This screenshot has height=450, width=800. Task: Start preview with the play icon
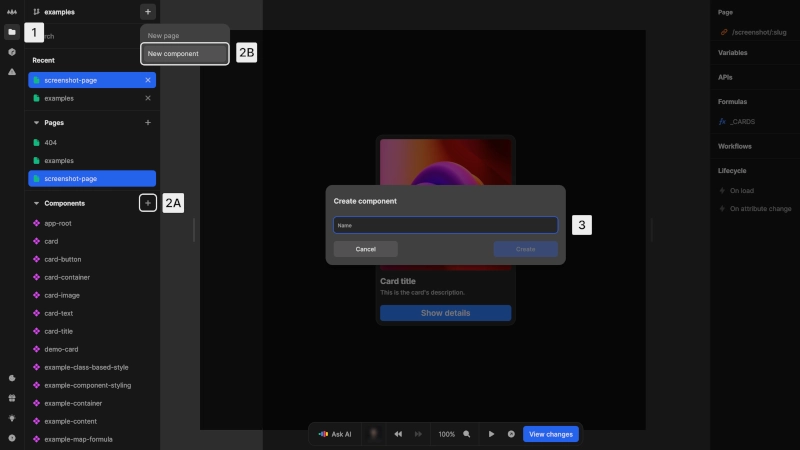[x=491, y=434]
